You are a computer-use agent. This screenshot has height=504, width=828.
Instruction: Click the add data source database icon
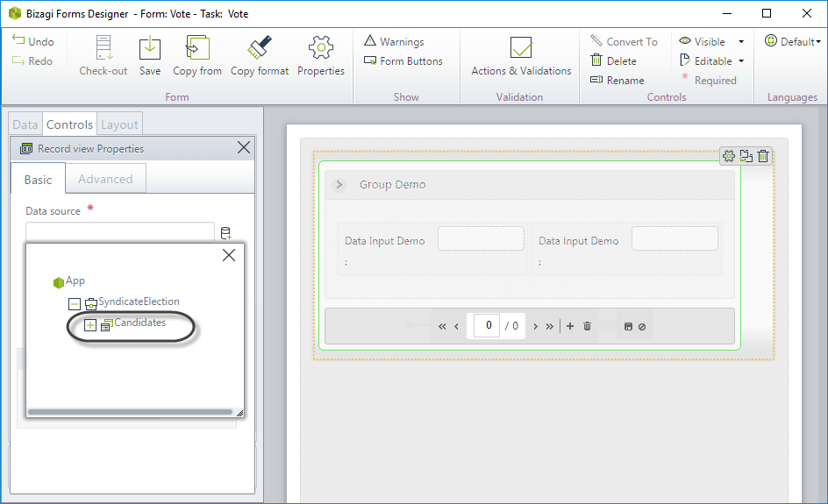(x=226, y=233)
